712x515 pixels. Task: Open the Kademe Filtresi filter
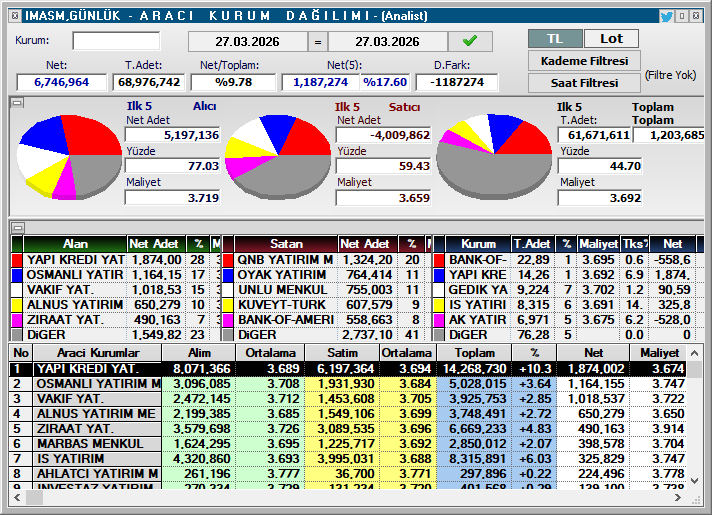point(584,61)
